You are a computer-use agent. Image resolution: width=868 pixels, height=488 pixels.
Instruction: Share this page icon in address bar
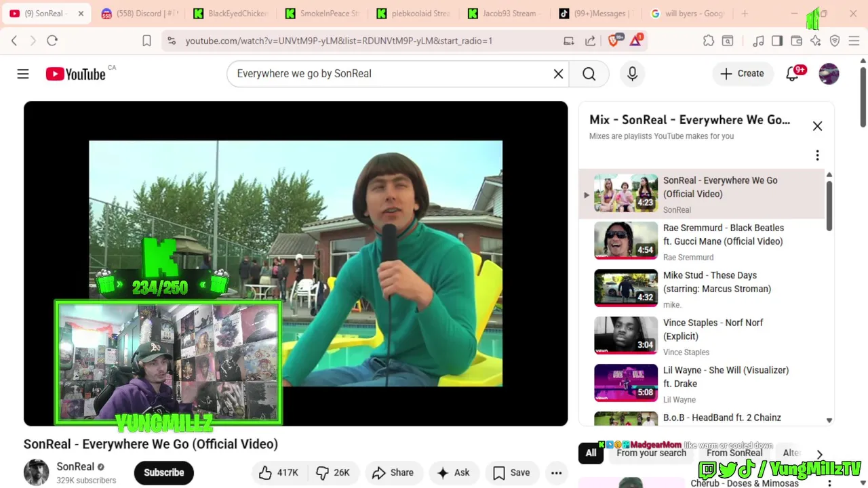(590, 41)
